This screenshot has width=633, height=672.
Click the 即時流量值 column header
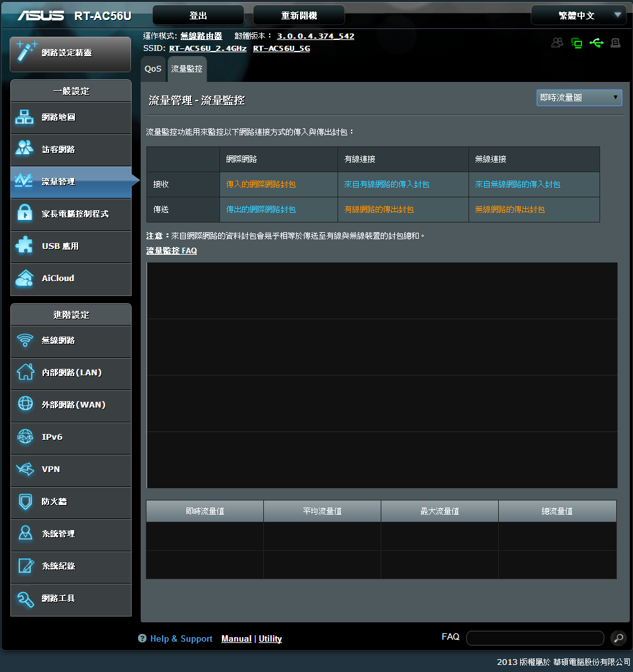[x=205, y=511]
